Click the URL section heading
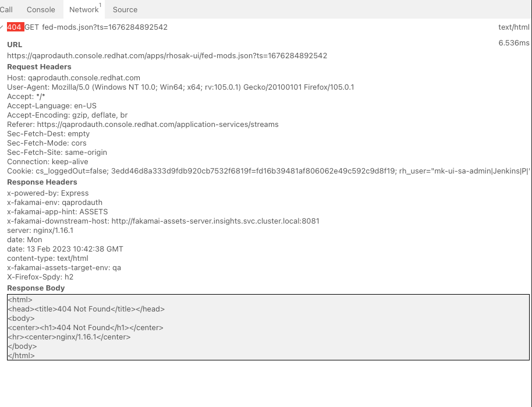 click(15, 45)
